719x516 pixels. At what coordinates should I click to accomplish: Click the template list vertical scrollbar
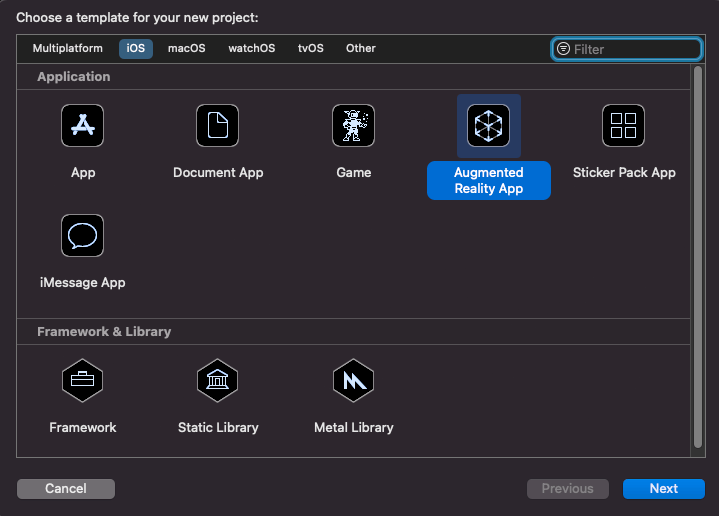(x=697, y=257)
